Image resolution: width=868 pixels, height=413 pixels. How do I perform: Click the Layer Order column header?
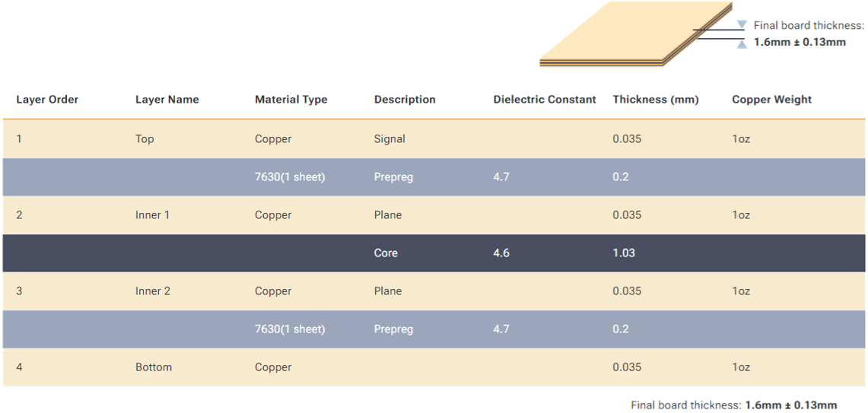(47, 100)
